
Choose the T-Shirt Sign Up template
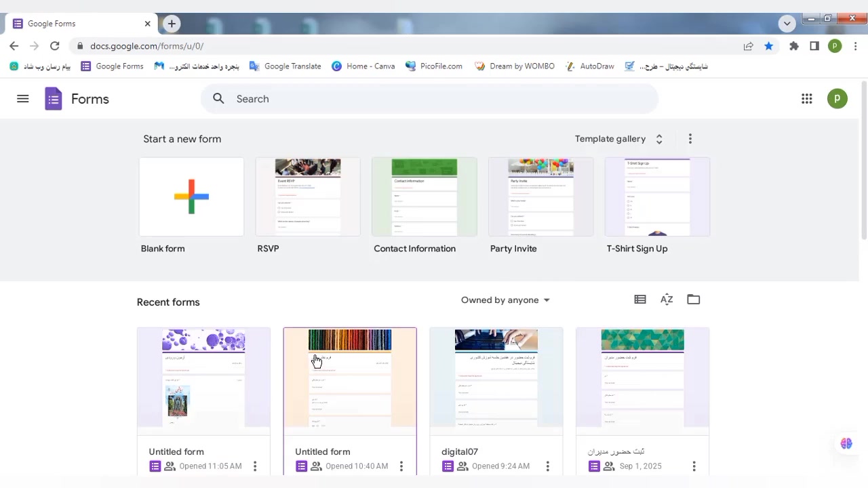tap(657, 197)
